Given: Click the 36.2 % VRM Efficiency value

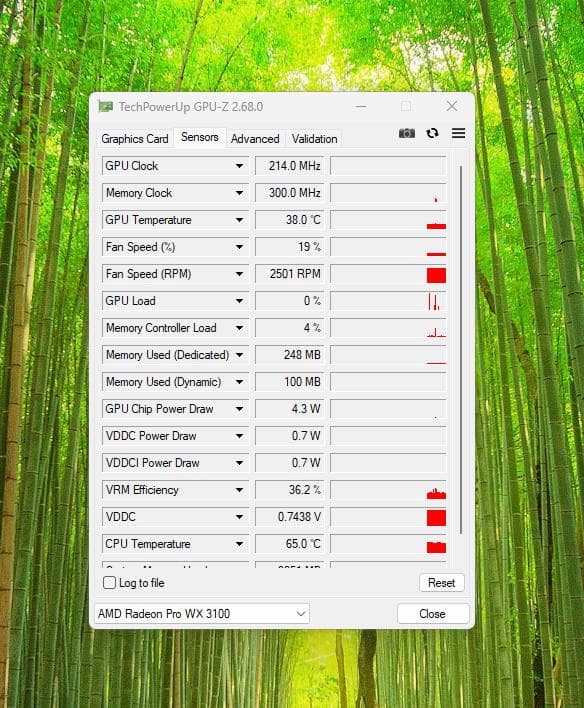Looking at the screenshot, I should pos(290,490).
